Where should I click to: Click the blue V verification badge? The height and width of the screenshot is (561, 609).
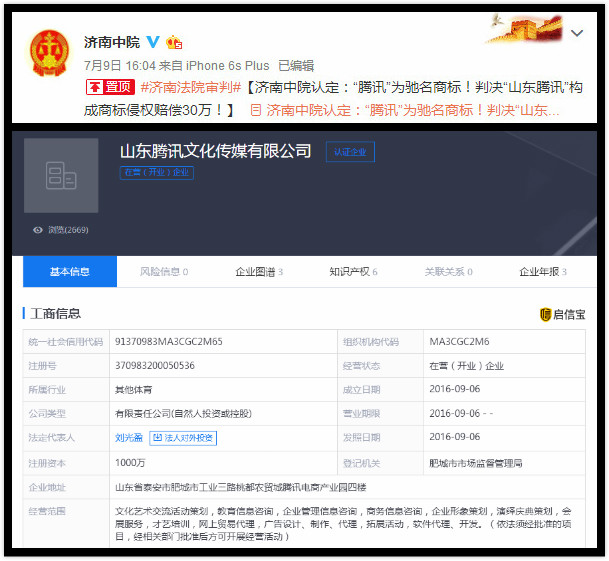click(153, 42)
